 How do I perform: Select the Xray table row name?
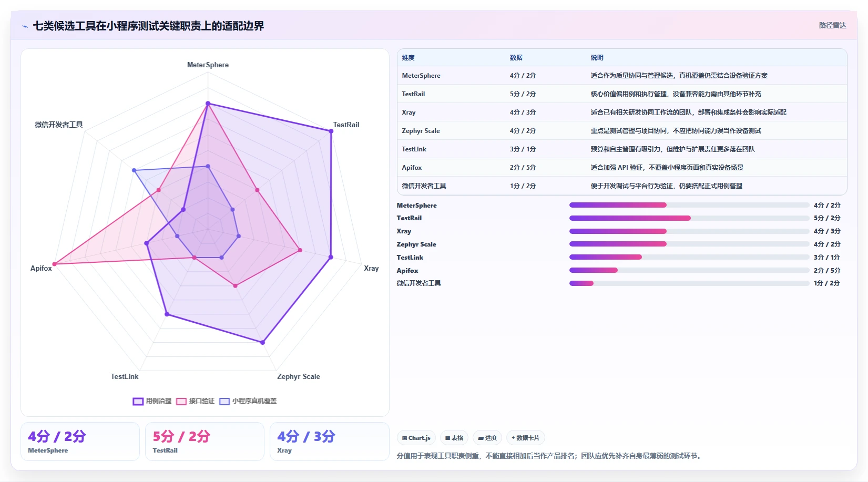(x=409, y=112)
